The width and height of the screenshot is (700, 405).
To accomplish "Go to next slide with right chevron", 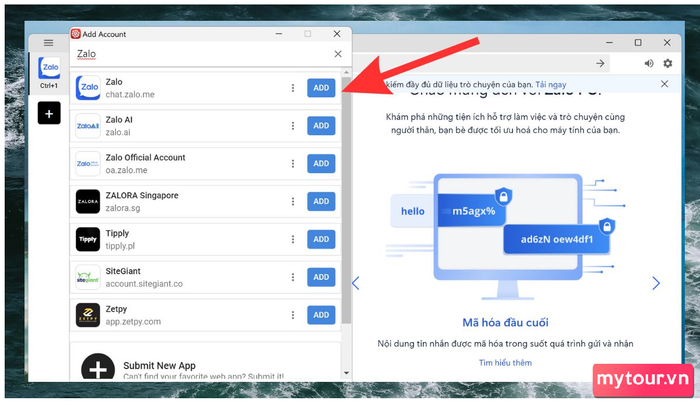I will [656, 283].
